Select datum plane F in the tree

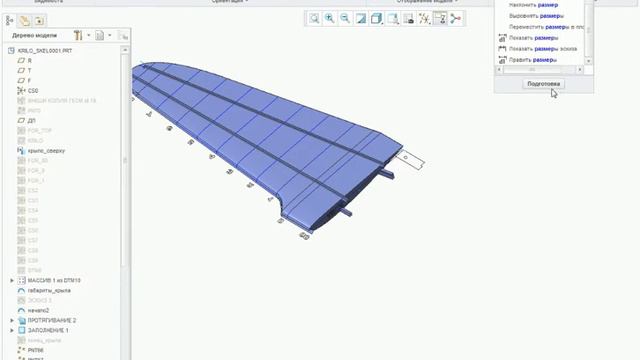pos(29,80)
